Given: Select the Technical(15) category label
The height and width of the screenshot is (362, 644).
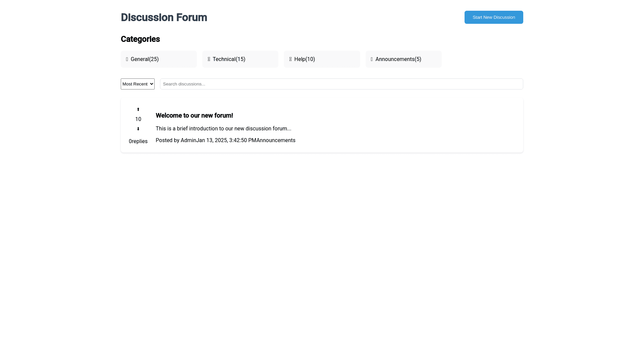Looking at the screenshot, I should 229,59.
